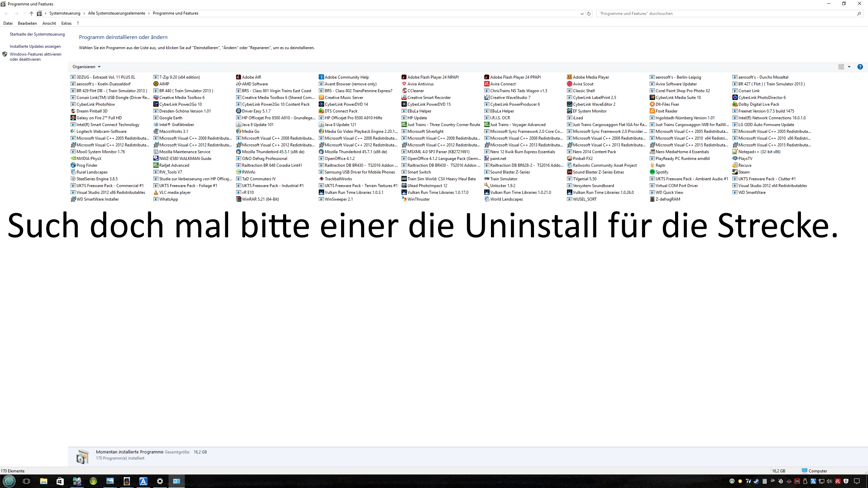868x488 pixels.
Task: Select the Avira Antivirus icon
Action: [x=404, y=84]
